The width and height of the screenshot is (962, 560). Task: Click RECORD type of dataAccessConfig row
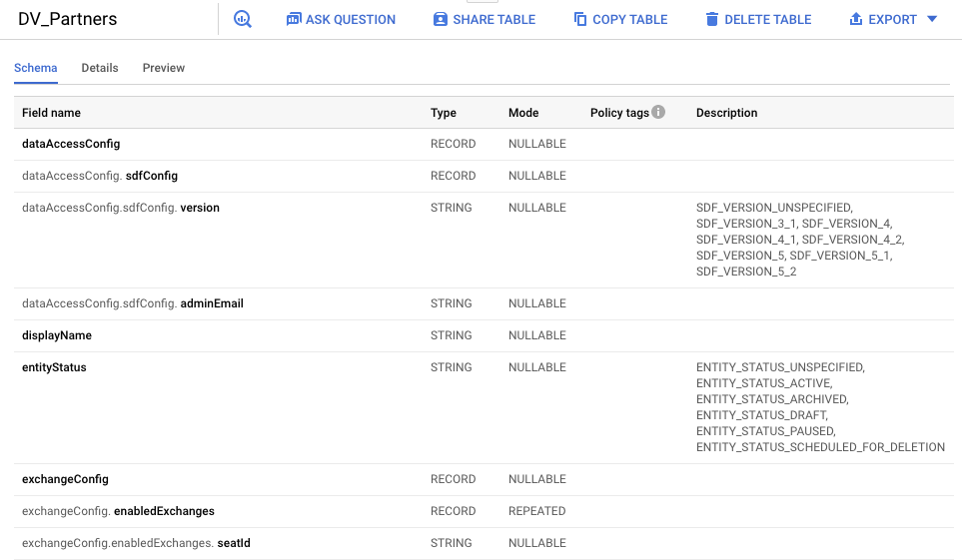(x=453, y=144)
